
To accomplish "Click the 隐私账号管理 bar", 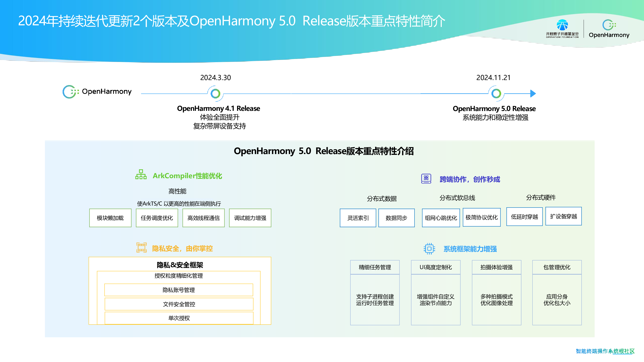I will (x=179, y=290).
